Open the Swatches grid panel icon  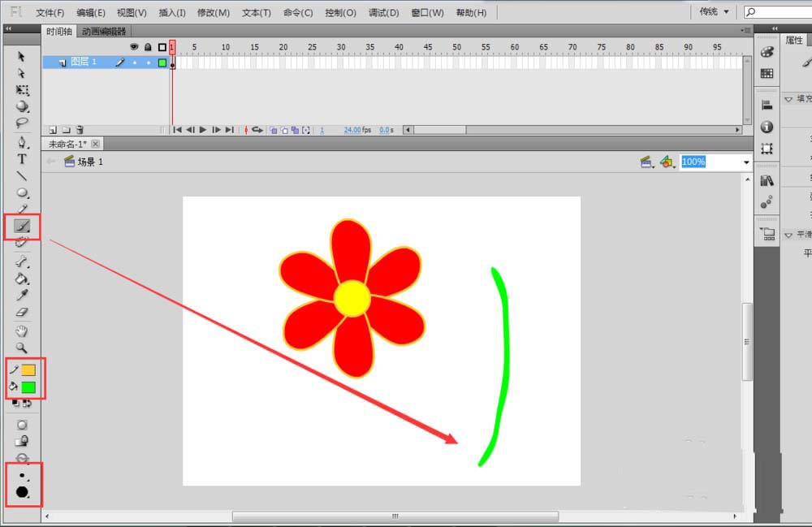767,74
